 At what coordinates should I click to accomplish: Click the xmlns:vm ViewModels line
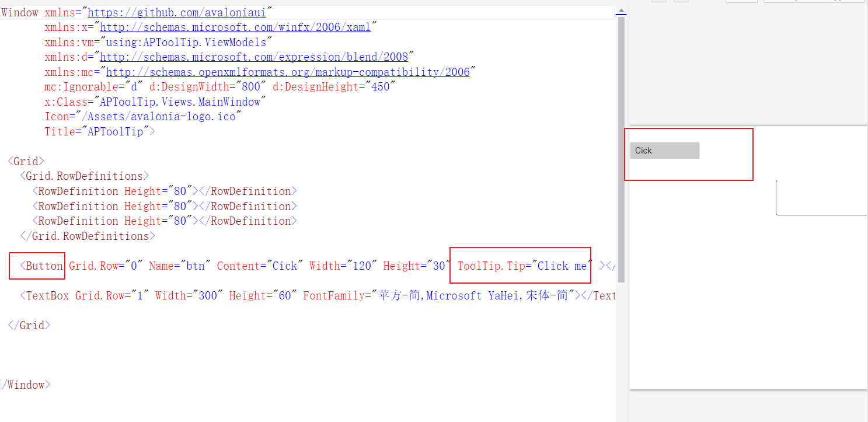158,42
